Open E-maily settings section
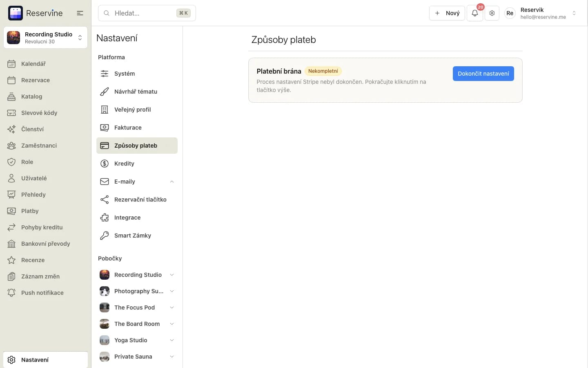 (x=137, y=182)
